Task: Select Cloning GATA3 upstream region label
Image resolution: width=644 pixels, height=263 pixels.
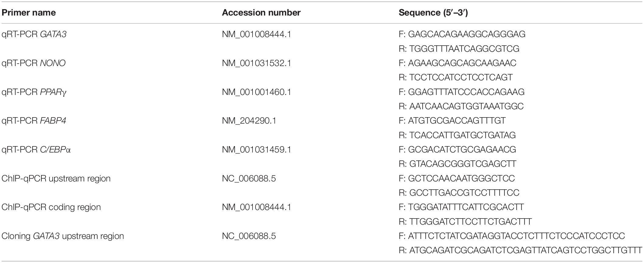Action: click(x=63, y=236)
